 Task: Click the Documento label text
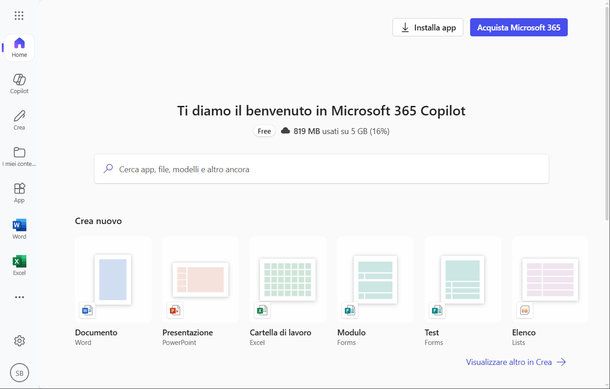pyautogui.click(x=96, y=333)
